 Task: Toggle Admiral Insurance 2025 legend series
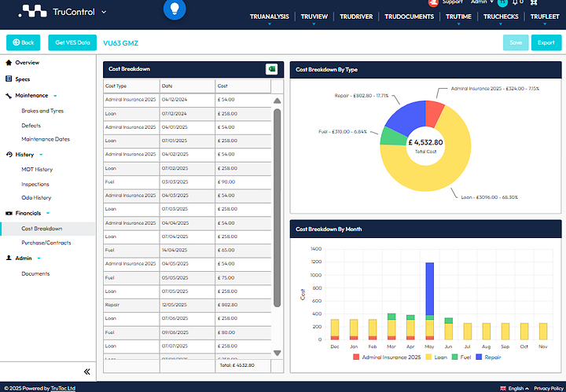pyautogui.click(x=387, y=357)
